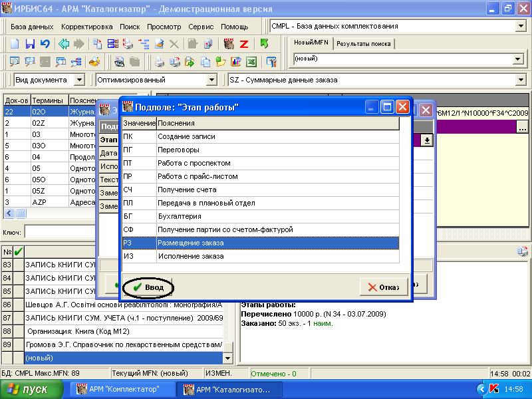Click the green double-arrow back icon

point(64,45)
